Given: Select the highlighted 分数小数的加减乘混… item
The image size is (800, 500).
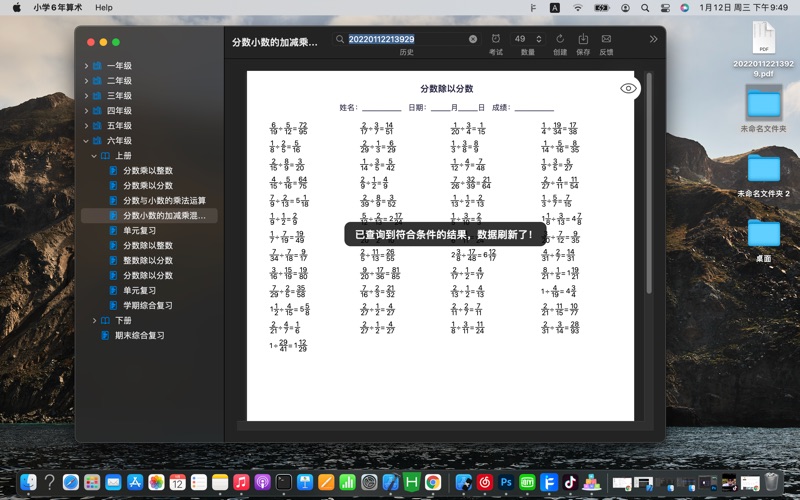Looking at the screenshot, I should (149, 215).
